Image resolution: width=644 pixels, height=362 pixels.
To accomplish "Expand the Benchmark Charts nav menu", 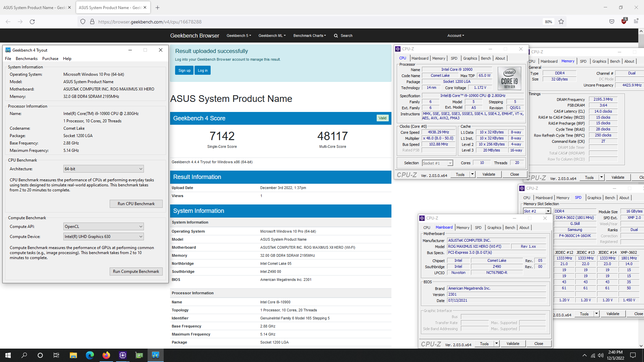I will click(x=310, y=36).
